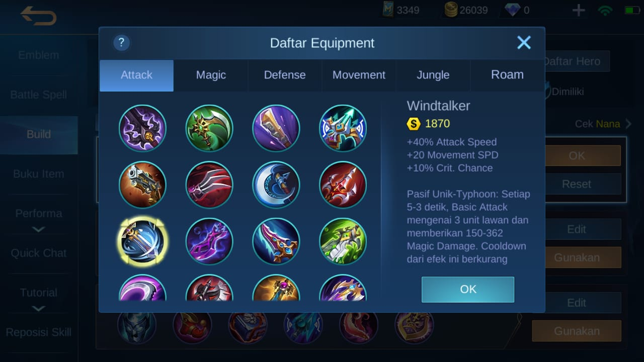Tap the plus icon to add diamonds
The image size is (644, 362).
tap(579, 10)
